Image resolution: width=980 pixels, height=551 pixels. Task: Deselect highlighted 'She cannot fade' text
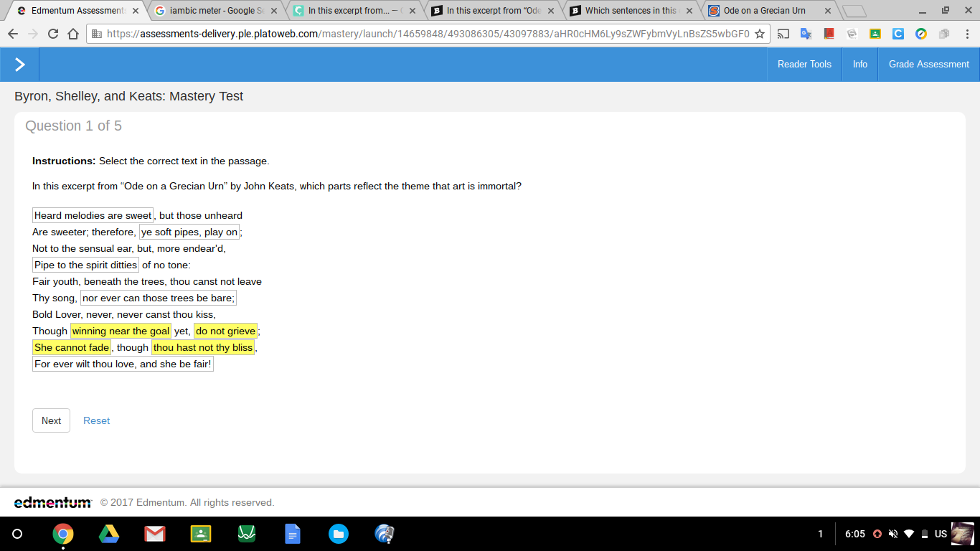(72, 347)
